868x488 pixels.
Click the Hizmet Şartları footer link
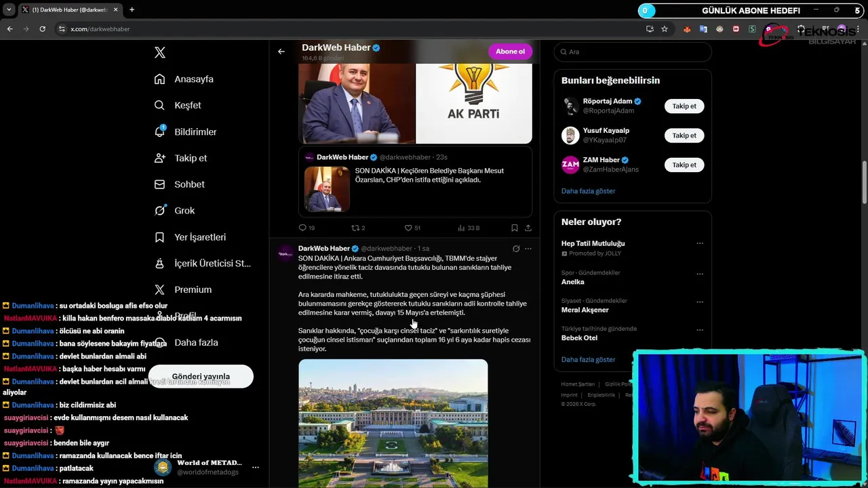click(578, 384)
